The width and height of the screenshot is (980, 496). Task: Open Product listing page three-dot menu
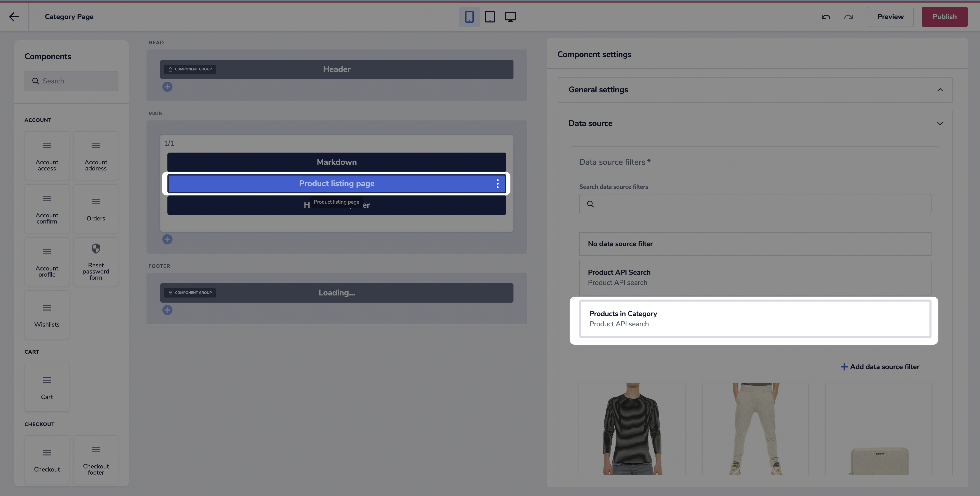[x=497, y=184]
